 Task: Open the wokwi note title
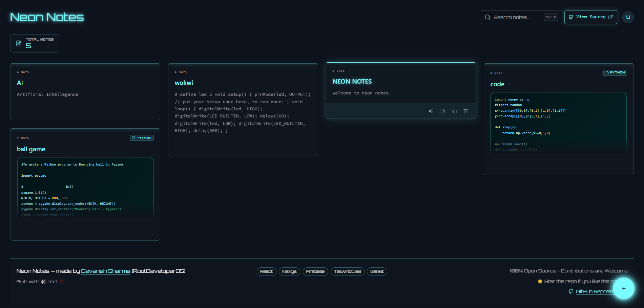(x=184, y=83)
